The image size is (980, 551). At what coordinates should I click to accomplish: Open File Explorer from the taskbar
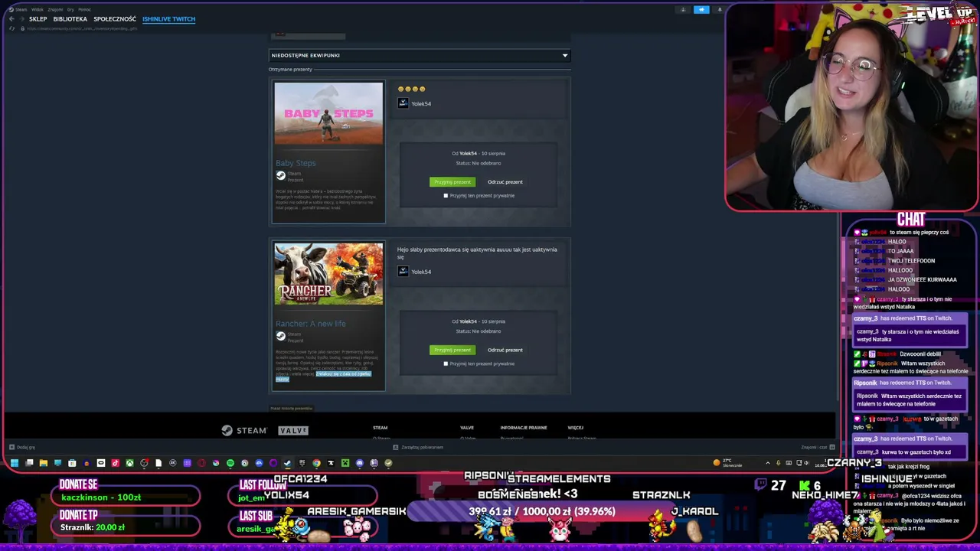click(44, 463)
